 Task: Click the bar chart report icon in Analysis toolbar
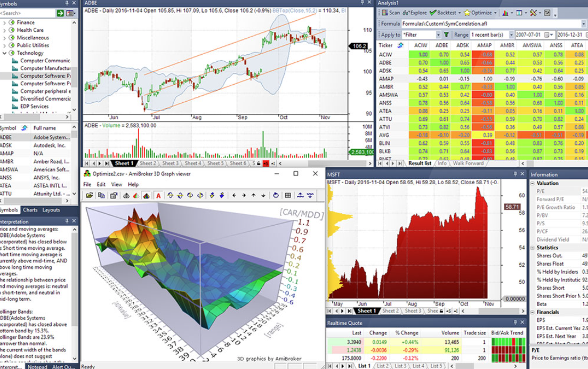pos(505,13)
